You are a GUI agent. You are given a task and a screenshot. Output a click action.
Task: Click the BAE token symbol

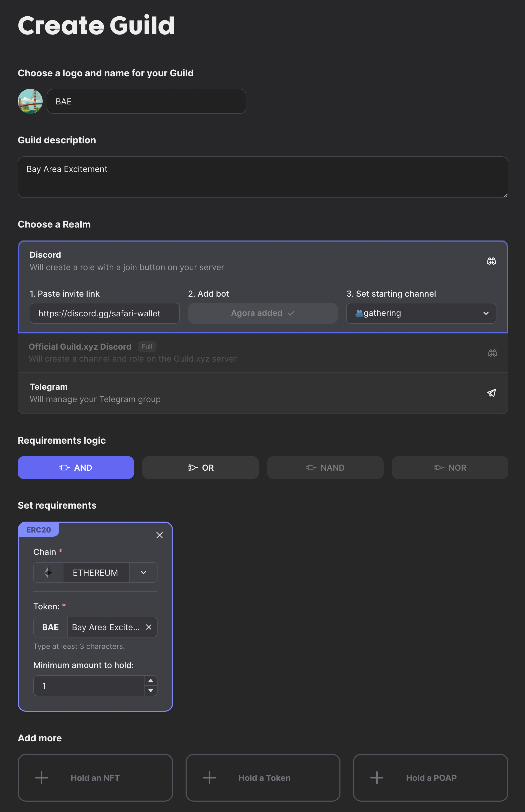coord(50,627)
